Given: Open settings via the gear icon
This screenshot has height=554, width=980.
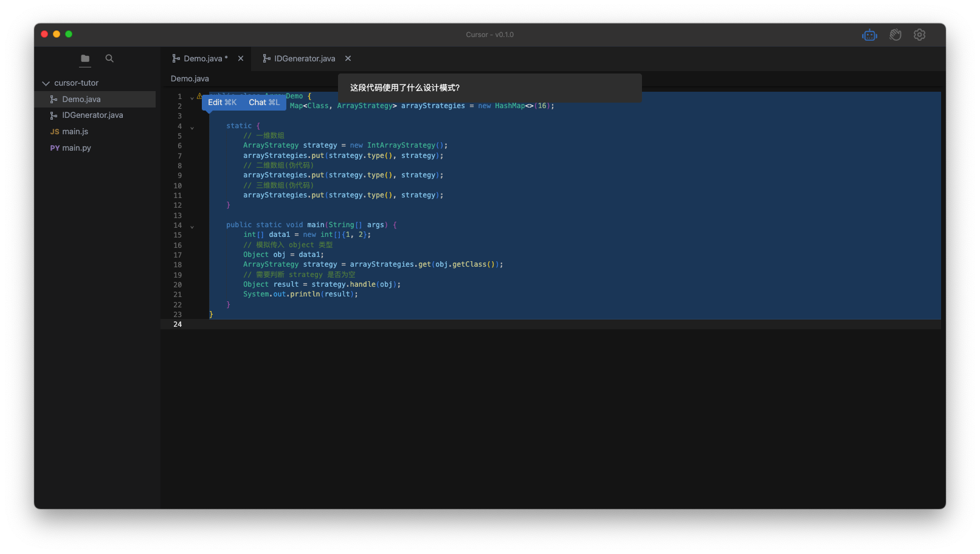Looking at the screenshot, I should 919,35.
